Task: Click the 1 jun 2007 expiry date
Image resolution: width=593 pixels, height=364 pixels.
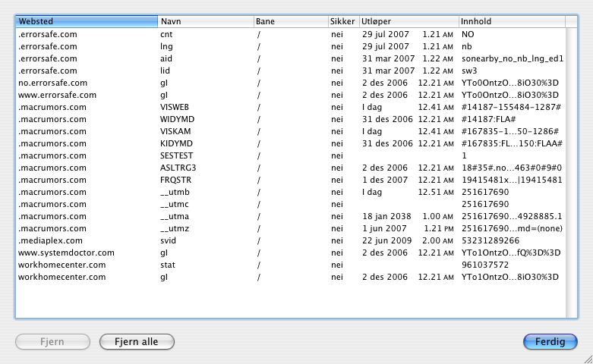Action: [x=384, y=228]
